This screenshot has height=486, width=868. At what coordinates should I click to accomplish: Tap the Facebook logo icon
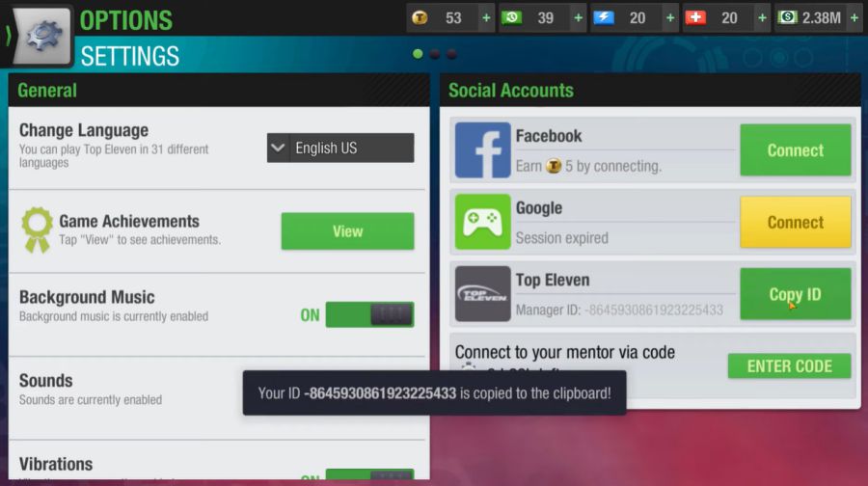click(483, 150)
